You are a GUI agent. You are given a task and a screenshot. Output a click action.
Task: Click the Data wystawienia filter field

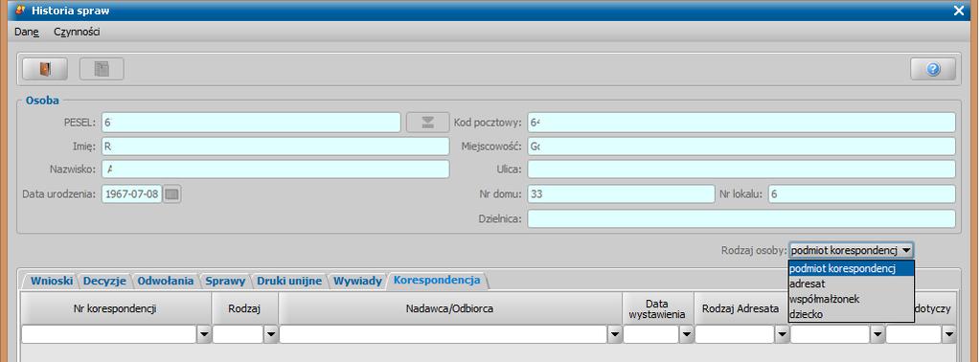tap(651, 335)
